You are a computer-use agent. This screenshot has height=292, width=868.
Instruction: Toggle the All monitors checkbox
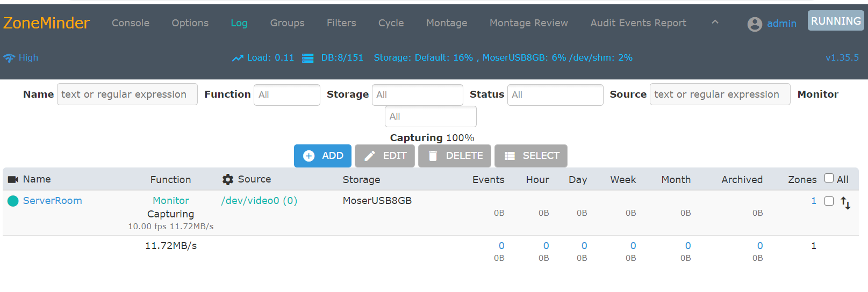pos(829,178)
